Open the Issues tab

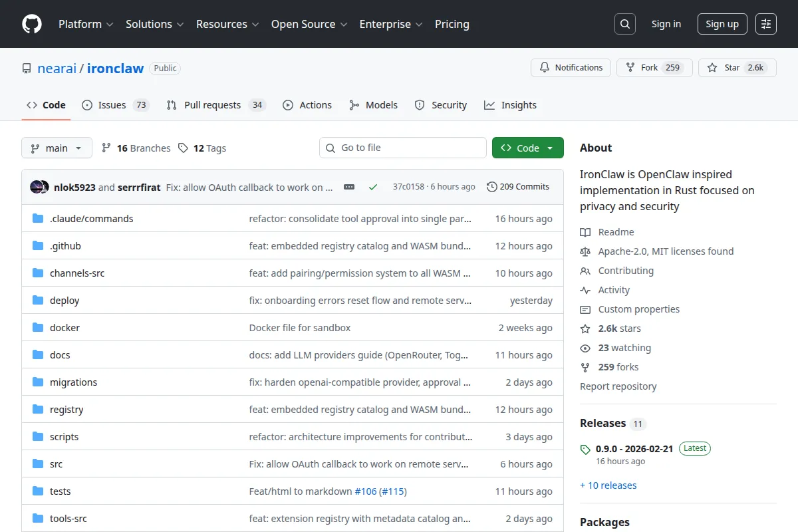(112, 104)
